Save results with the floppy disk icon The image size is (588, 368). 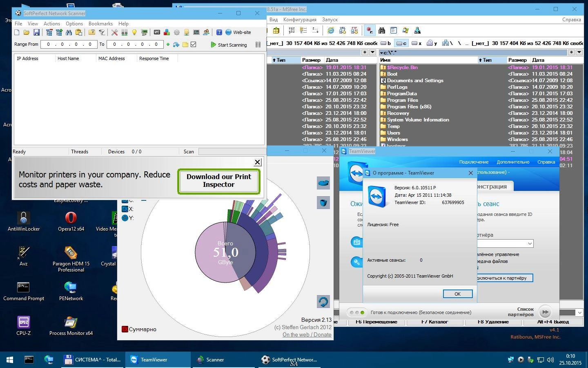[x=36, y=32]
